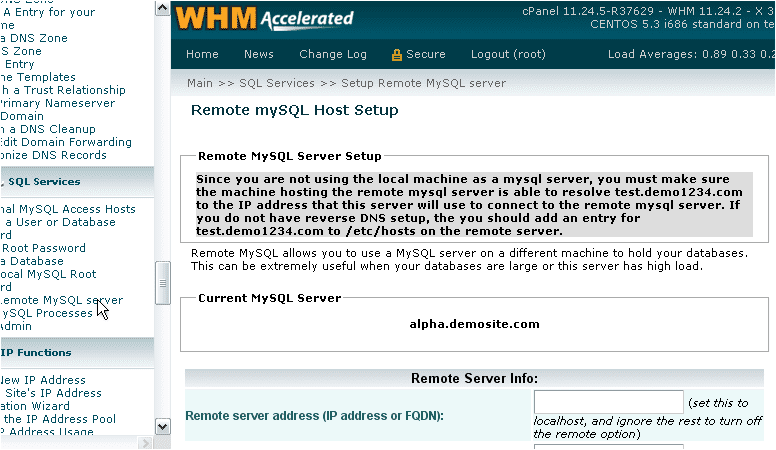Click the sidebar vertical scrollbar thumb

click(163, 283)
